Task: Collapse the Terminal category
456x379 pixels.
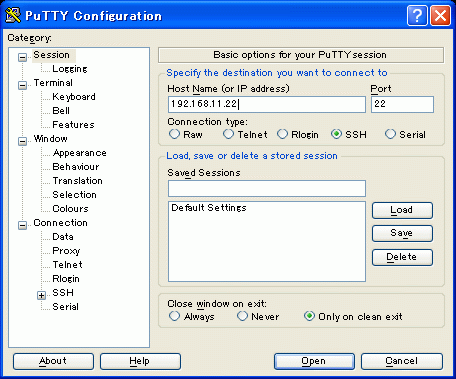Action: coord(22,85)
